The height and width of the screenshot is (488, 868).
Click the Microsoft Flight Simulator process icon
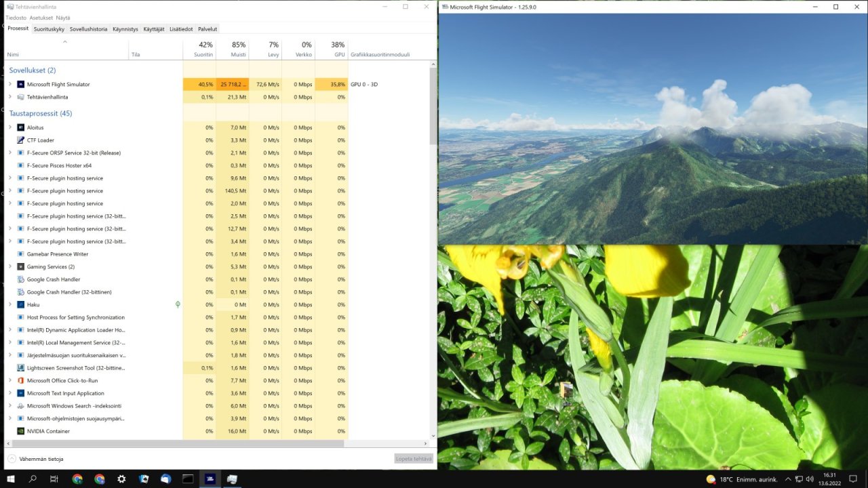click(21, 85)
